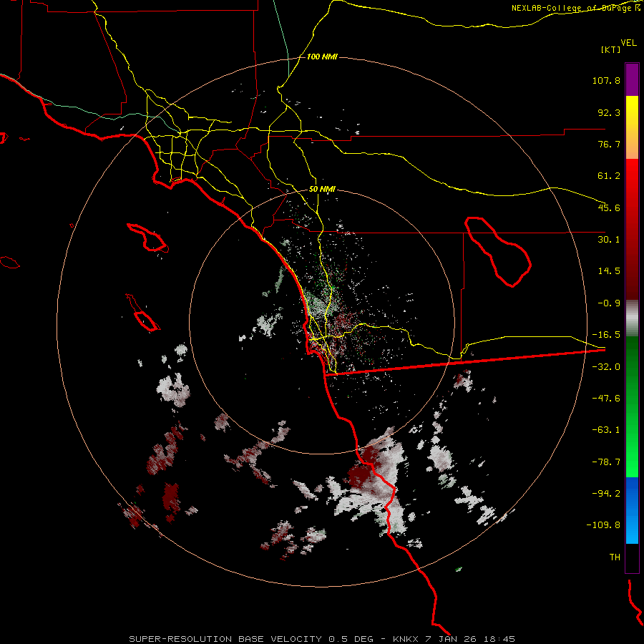644x644 pixels.
Task: Click the -63.1 legend value
Action: click(606, 430)
